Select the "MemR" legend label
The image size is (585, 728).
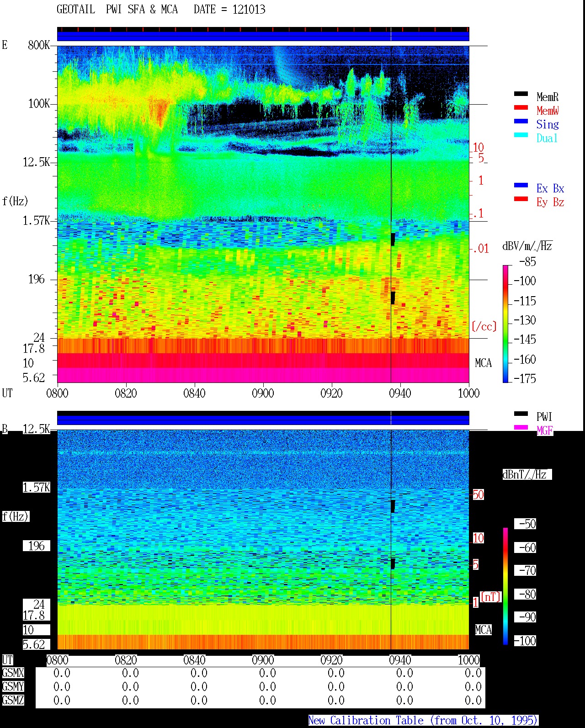point(548,97)
